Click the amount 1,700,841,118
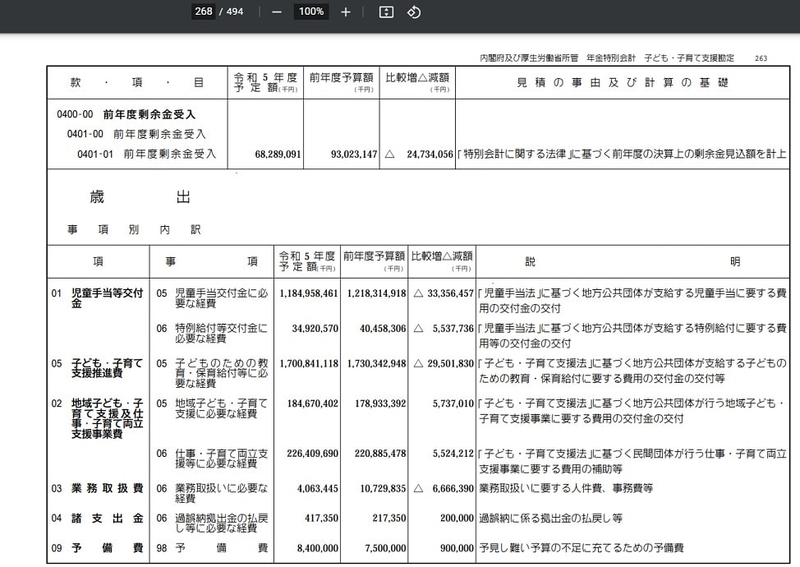800x567 pixels. pos(309,364)
